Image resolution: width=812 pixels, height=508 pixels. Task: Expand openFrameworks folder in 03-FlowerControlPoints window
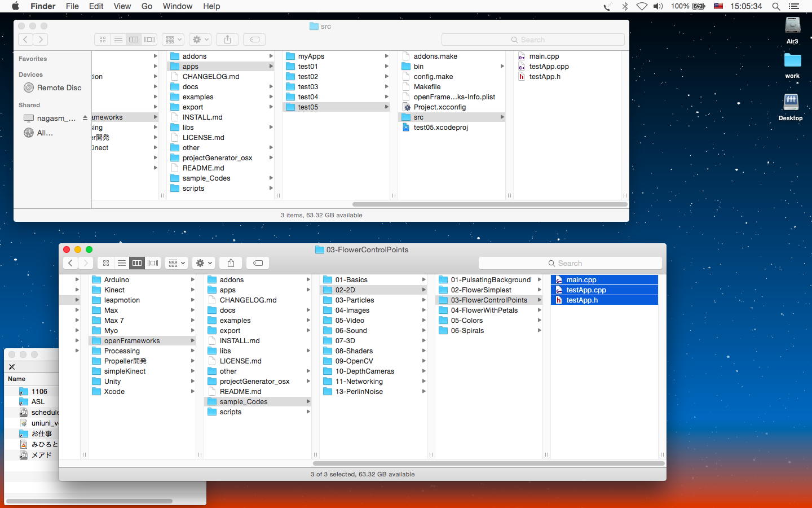click(x=192, y=340)
